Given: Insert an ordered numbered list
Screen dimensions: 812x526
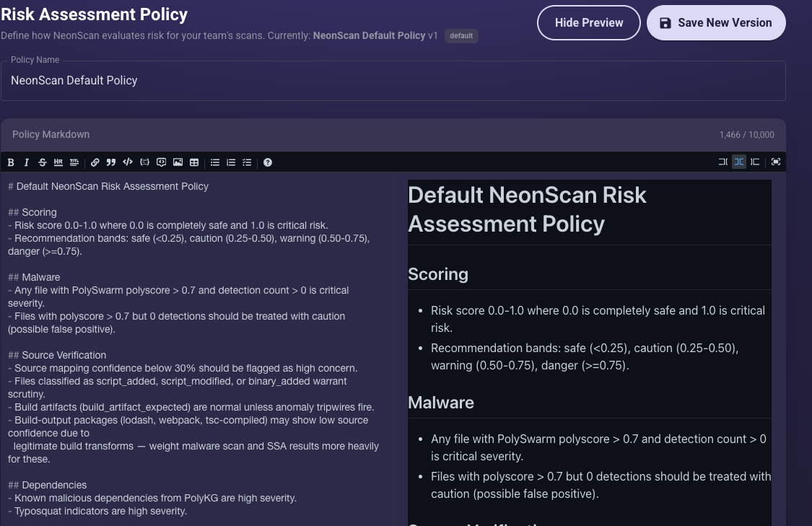Looking at the screenshot, I should click(x=231, y=162).
